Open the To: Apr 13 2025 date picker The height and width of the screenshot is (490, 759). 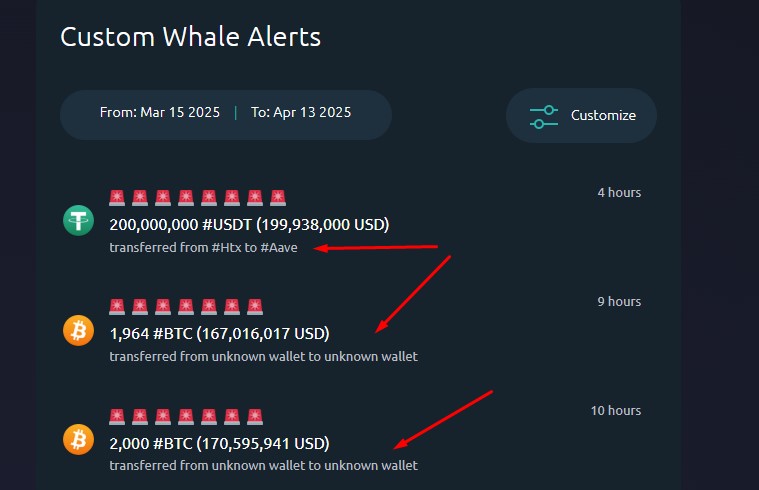tap(301, 112)
